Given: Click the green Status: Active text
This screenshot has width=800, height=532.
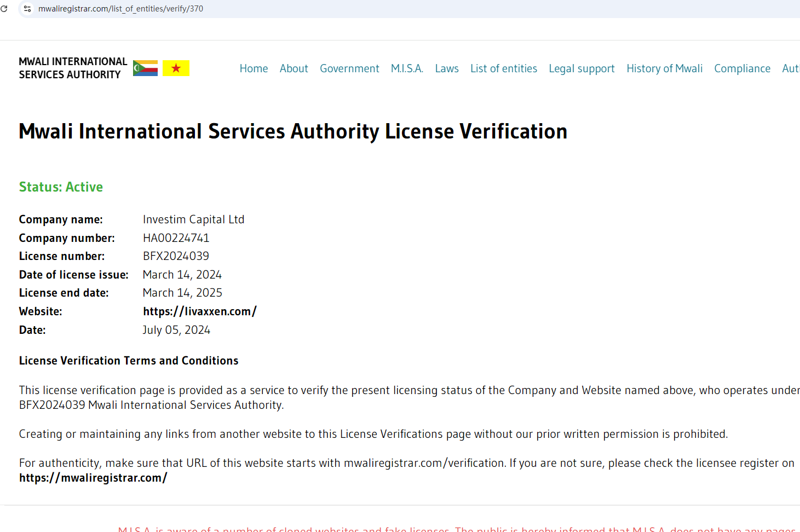Looking at the screenshot, I should click(61, 187).
